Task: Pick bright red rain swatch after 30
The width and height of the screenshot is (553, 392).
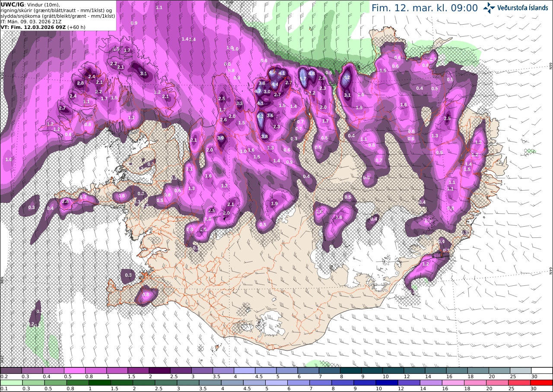Action: [x=542, y=383]
